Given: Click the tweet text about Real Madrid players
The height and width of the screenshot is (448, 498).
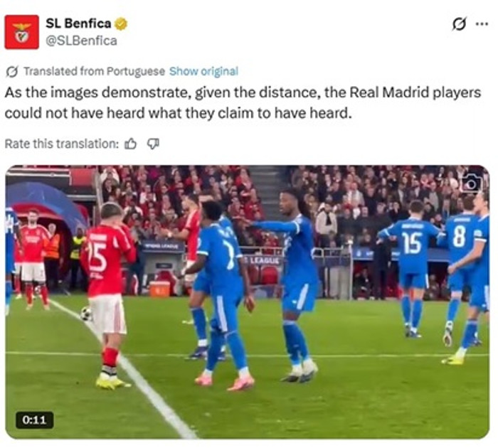Looking at the screenshot, I should click(243, 102).
